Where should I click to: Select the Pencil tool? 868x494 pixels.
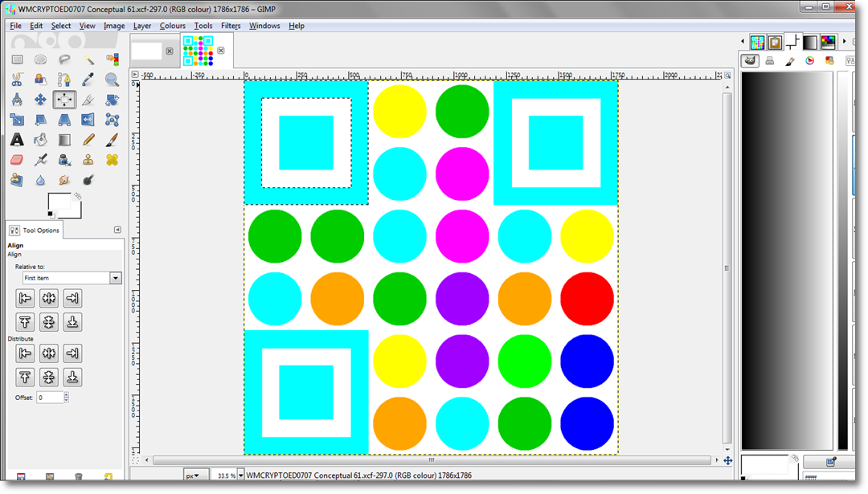click(88, 140)
